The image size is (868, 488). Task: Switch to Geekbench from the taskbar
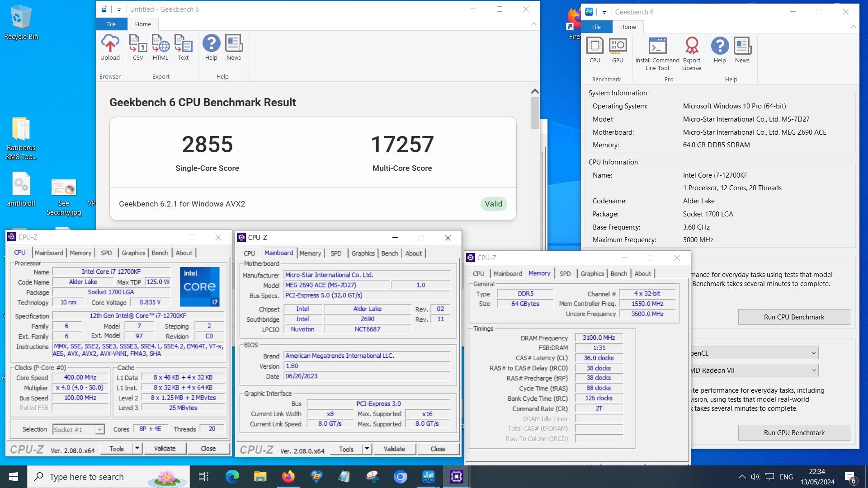[x=428, y=477]
